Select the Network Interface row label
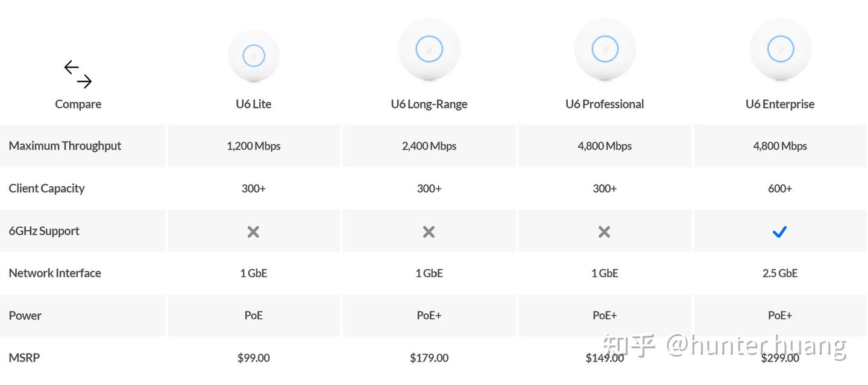This screenshot has width=868, height=385. (55, 273)
